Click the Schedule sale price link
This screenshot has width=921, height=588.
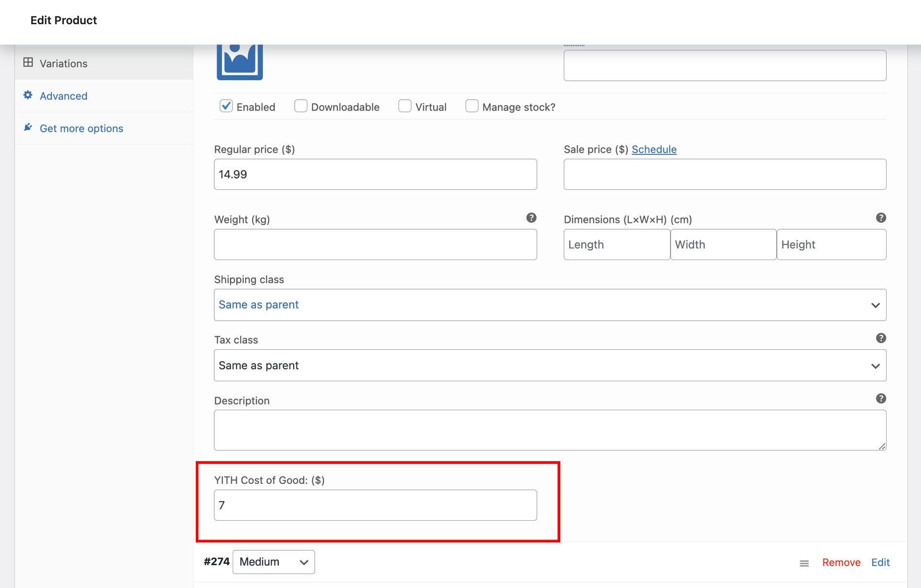coord(654,149)
